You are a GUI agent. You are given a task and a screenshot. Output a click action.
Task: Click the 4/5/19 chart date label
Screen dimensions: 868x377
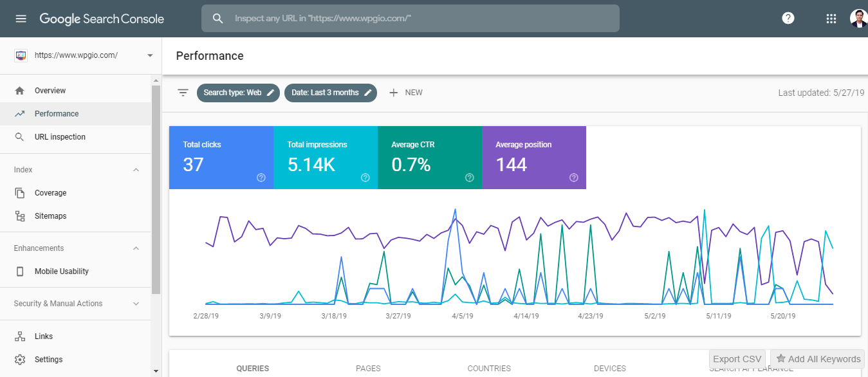pyautogui.click(x=462, y=316)
